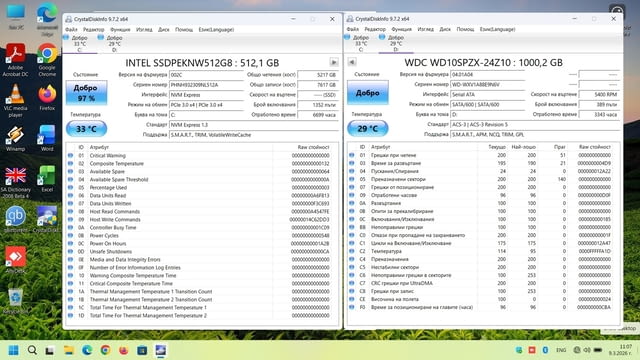The image size is (640, 360).
Task: Launch qBittorrent desktop icon
Action: 16,220
